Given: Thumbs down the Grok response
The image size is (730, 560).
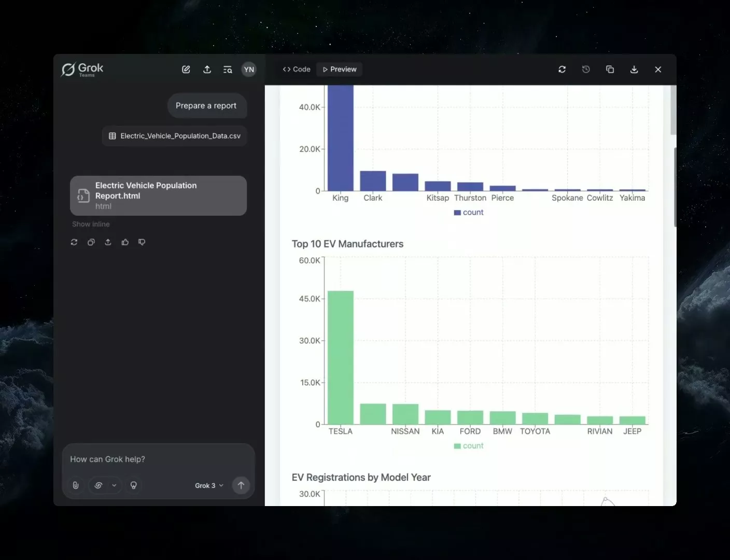Looking at the screenshot, I should [x=142, y=242].
